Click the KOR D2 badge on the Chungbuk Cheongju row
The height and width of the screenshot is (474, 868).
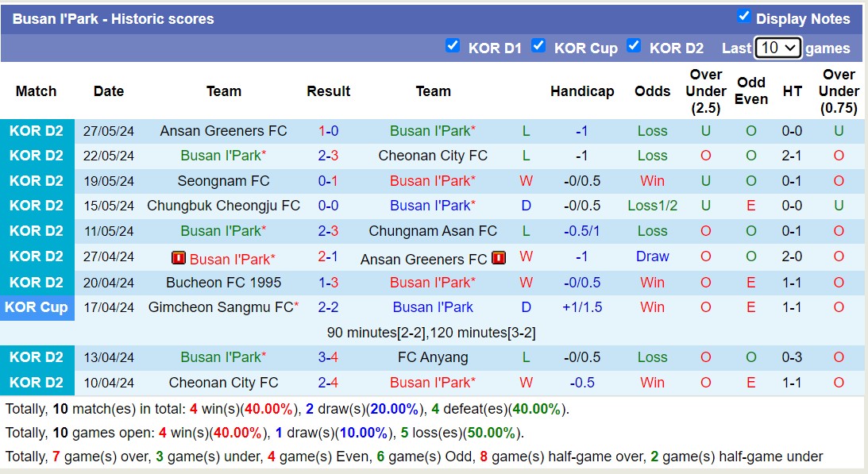point(37,206)
